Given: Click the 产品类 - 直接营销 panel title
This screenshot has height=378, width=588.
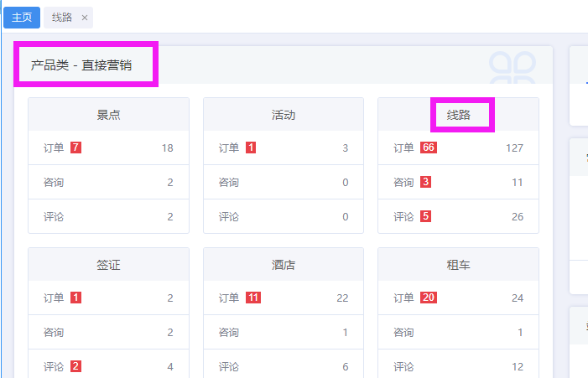Looking at the screenshot, I should coord(81,65).
